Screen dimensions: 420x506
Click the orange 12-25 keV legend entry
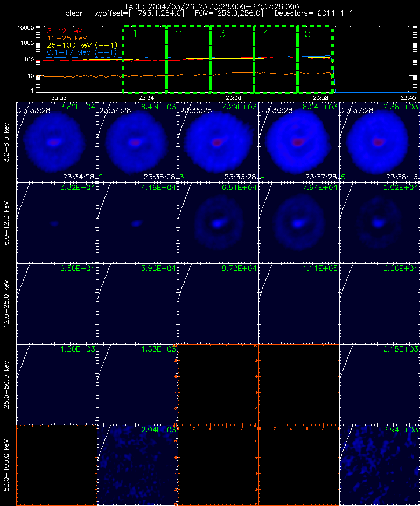pyautogui.click(x=67, y=38)
